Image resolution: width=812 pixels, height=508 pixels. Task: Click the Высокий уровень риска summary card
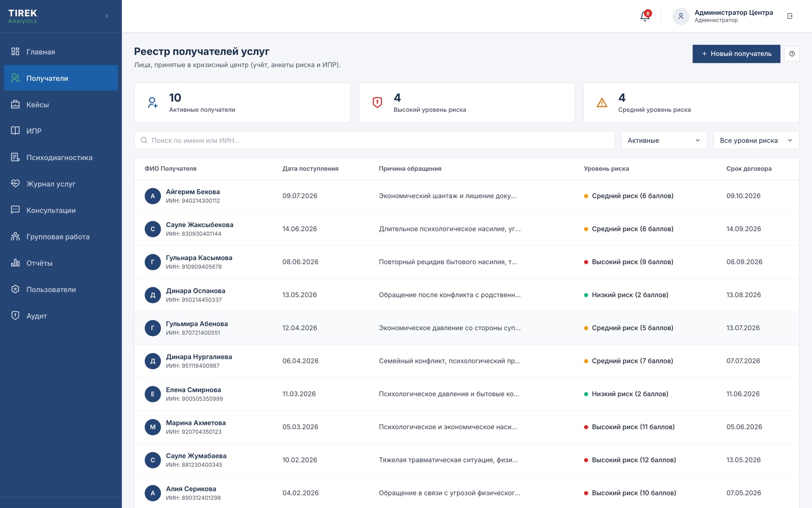(x=466, y=103)
